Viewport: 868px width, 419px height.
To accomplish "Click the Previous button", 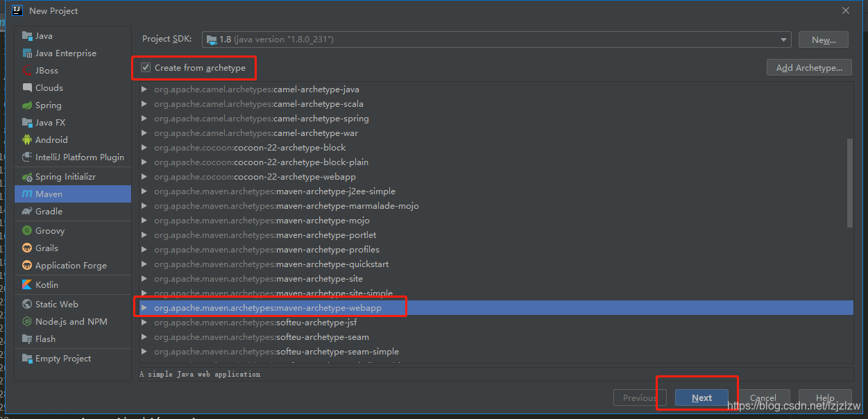I will pos(640,398).
